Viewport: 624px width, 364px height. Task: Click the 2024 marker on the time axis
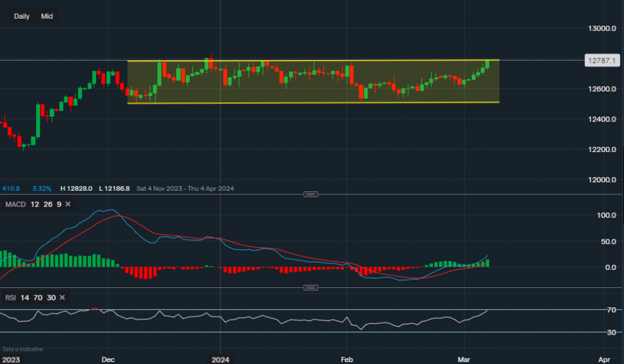(x=220, y=360)
